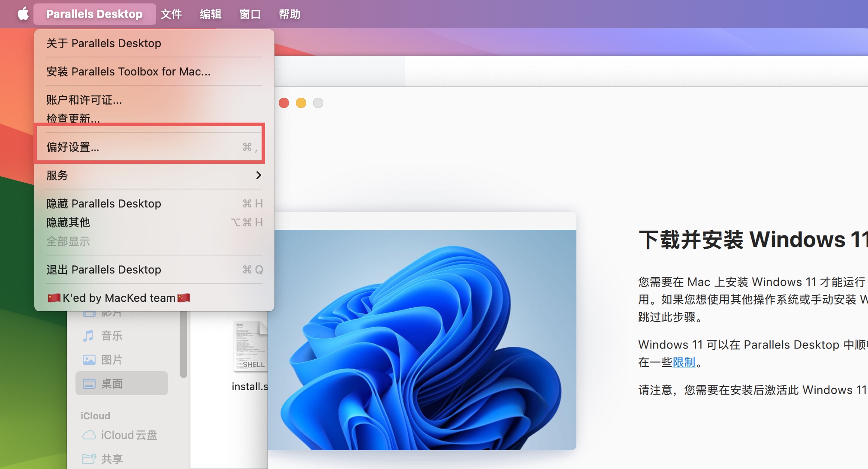Click the music note icon in Finder sidebar
Viewport: 868px width, 469px height.
(88, 336)
